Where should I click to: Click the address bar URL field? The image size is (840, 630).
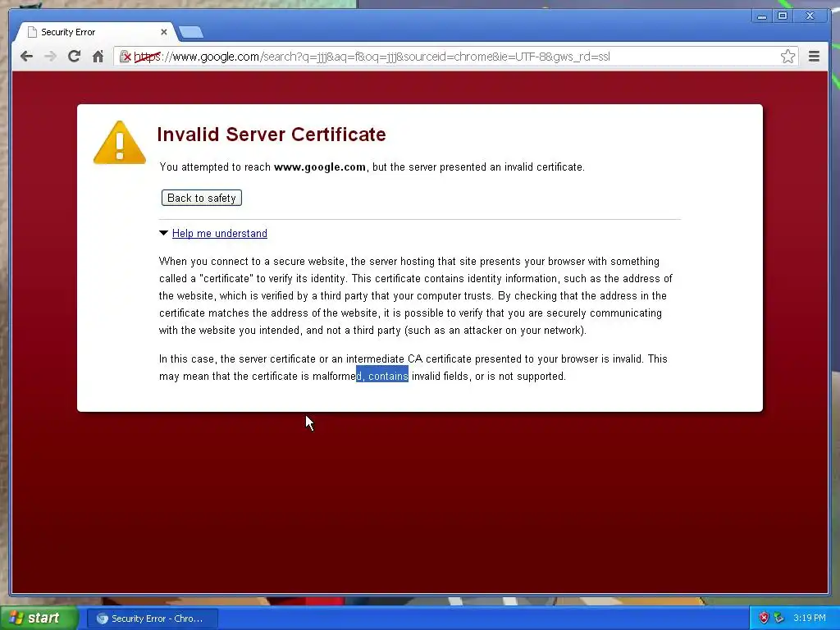(455, 57)
